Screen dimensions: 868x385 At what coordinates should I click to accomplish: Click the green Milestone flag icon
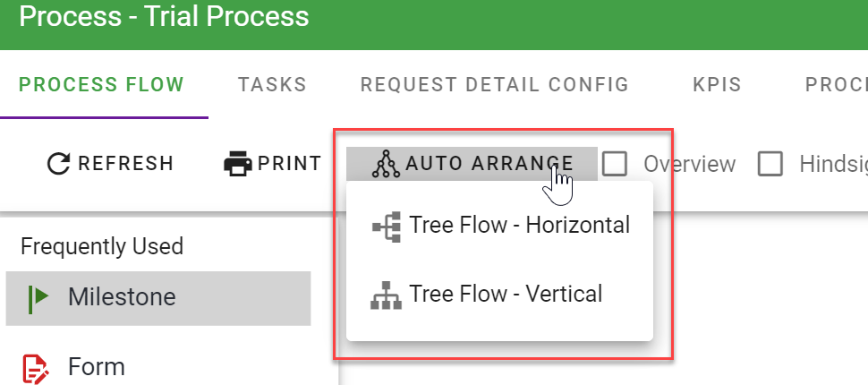point(38,298)
